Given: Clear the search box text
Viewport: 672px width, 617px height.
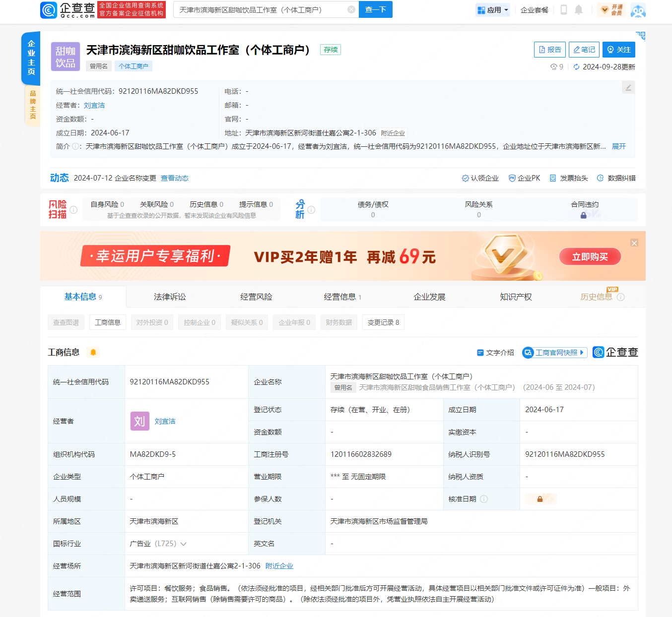Looking at the screenshot, I should click(x=351, y=9).
